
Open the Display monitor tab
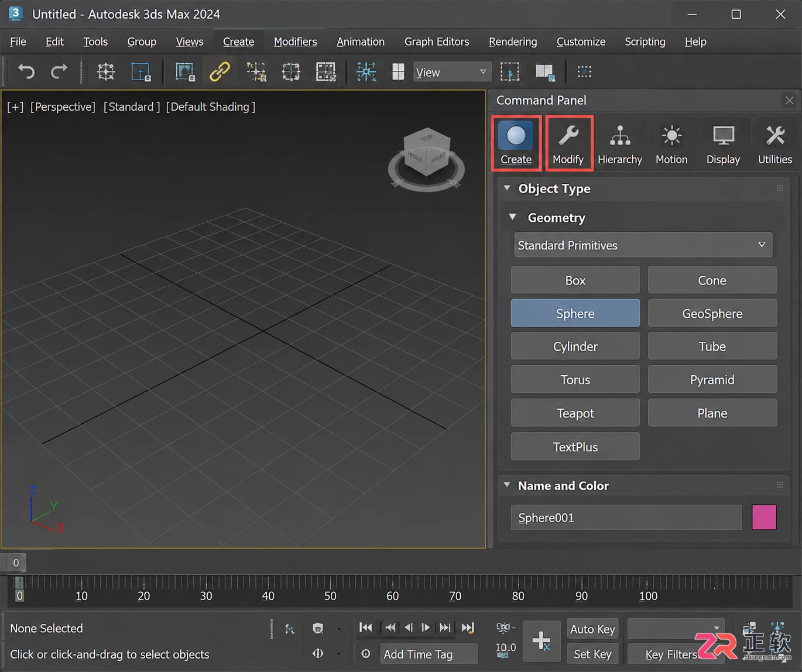(723, 143)
